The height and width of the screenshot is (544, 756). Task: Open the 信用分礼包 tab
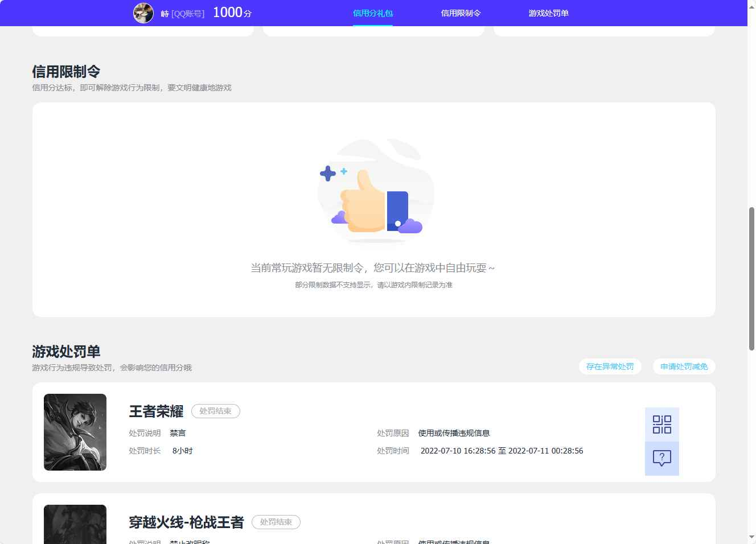[373, 13]
